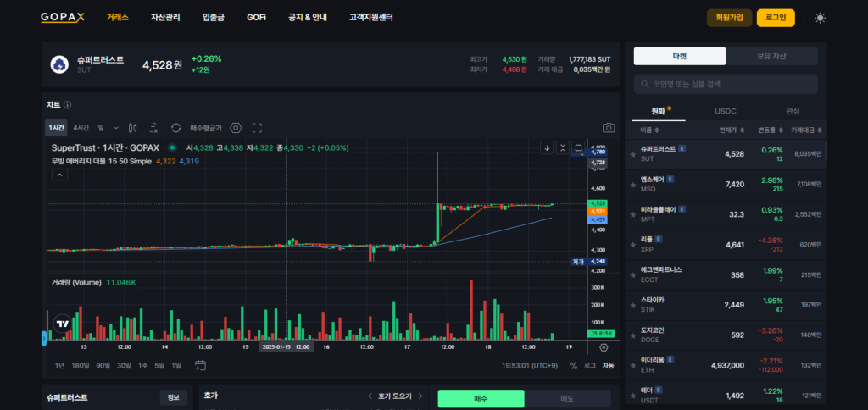The image size is (868, 410).
Task: Toggle percent scale on the chart
Action: (574, 366)
